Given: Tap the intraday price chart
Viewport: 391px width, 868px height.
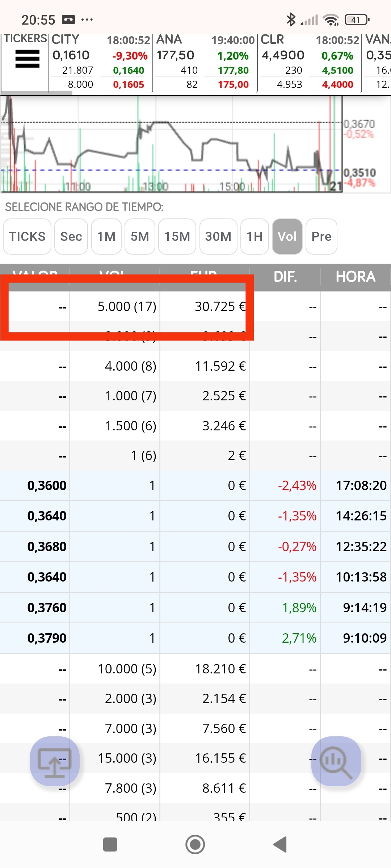Looking at the screenshot, I should 171,144.
